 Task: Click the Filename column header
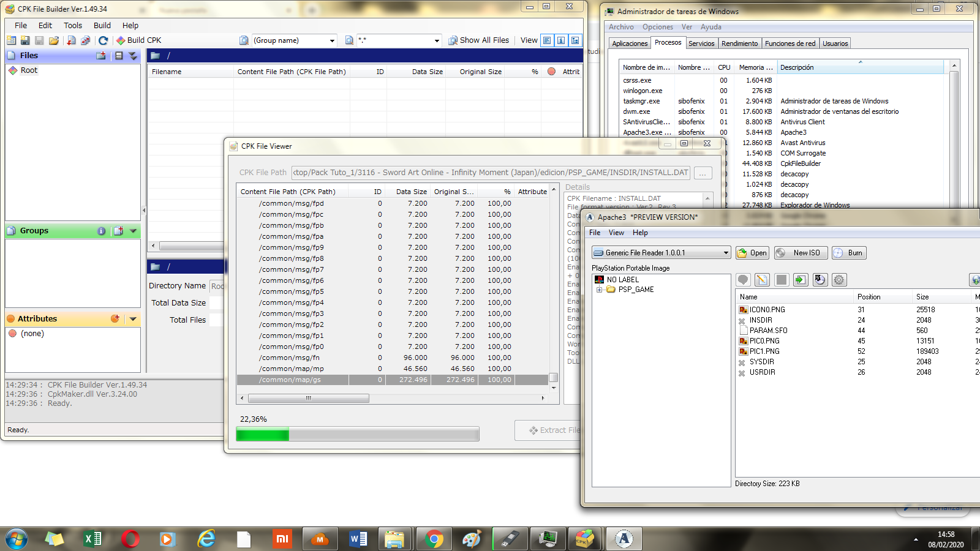190,72
